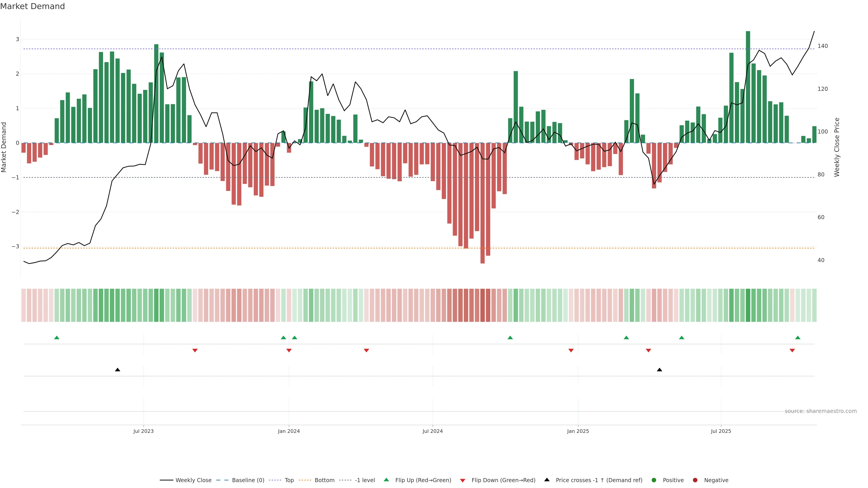
Task: Toggle the Top legend entry
Action: tap(289, 480)
